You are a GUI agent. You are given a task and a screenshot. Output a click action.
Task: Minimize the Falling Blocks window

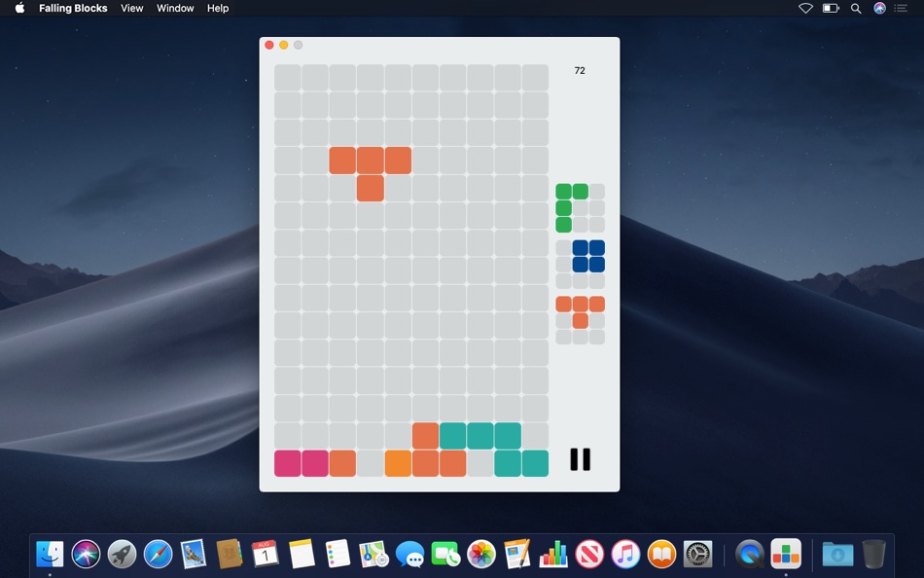click(283, 45)
